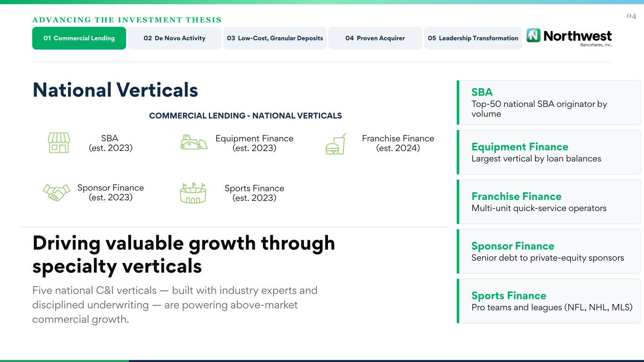Select the Equipment Finance largest vertical card
644x362 pixels.
tap(549, 152)
